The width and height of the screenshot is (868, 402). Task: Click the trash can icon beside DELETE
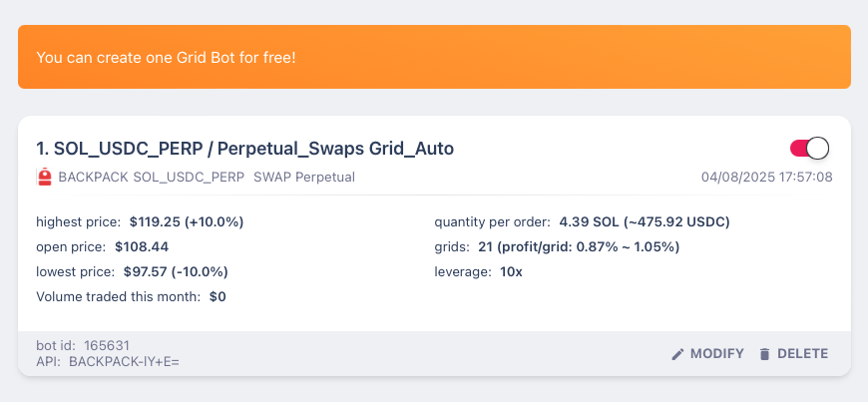click(765, 354)
